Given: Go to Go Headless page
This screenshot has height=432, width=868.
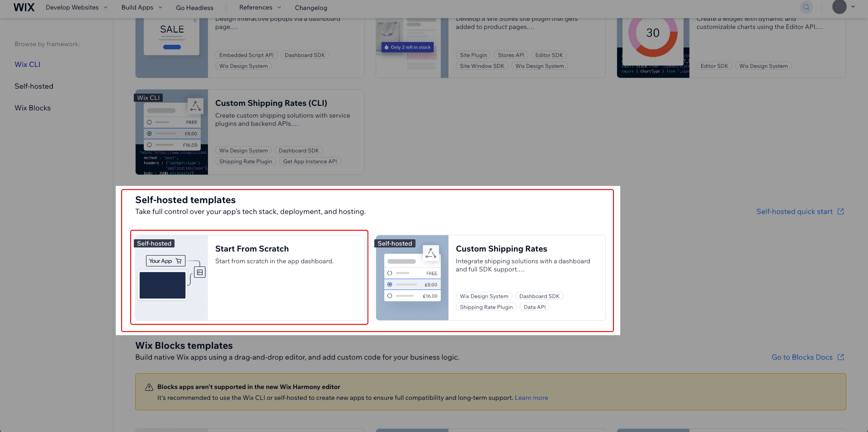Looking at the screenshot, I should point(194,8).
